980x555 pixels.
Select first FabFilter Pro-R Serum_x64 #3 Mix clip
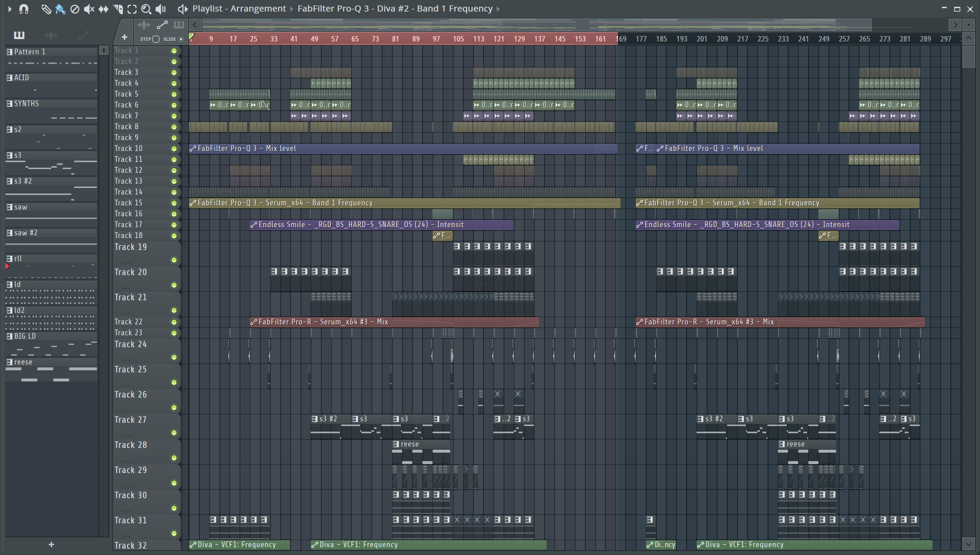pyautogui.click(x=394, y=322)
